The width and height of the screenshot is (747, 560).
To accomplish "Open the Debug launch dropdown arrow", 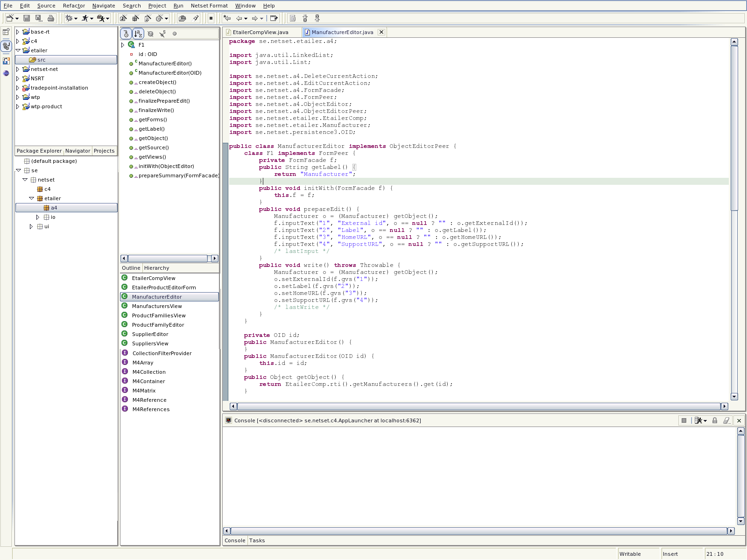I will point(76,19).
